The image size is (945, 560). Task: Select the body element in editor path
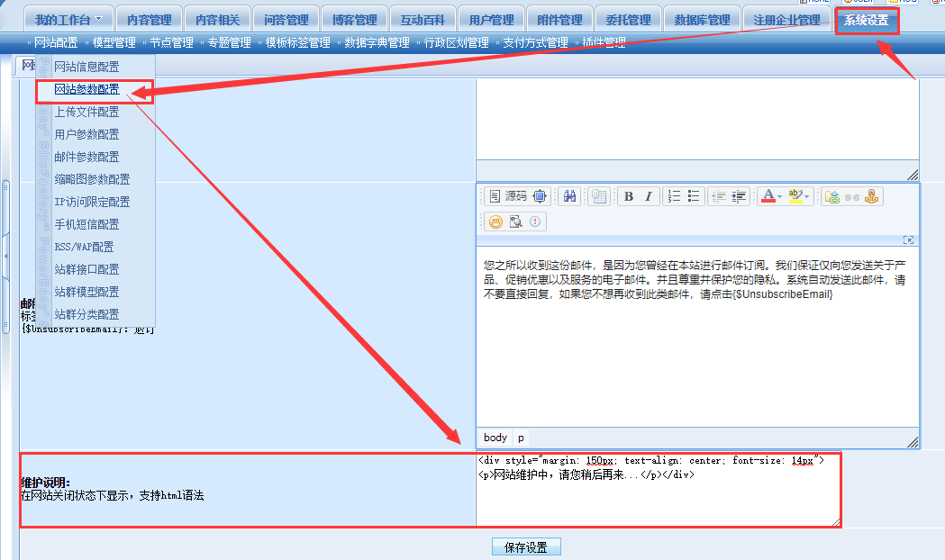tap(495, 438)
